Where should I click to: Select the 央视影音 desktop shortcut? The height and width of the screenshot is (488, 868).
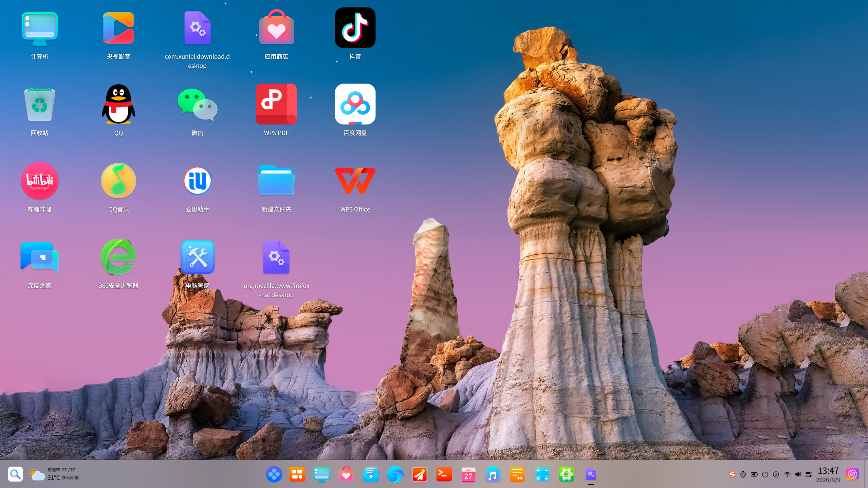[x=118, y=29]
